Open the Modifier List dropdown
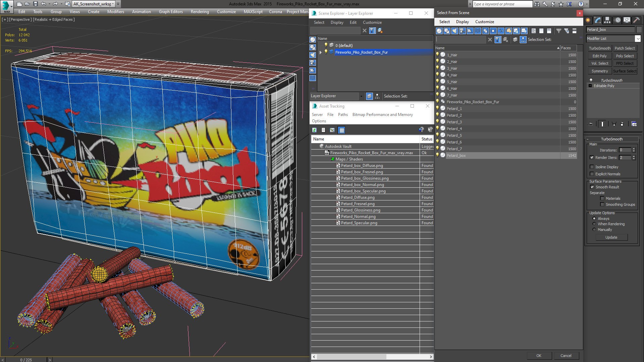The width and height of the screenshot is (644, 362). (638, 39)
